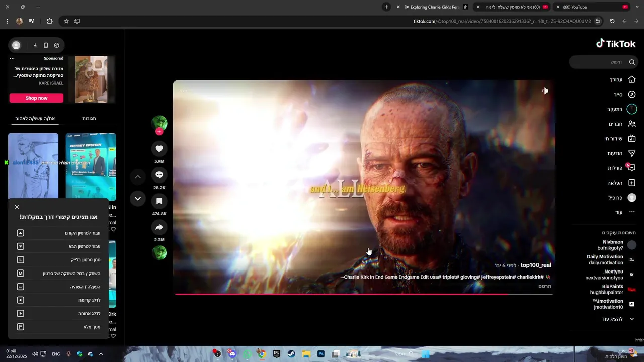Open the browser extensions puzzle icon
The width and height of the screenshot is (644, 362).
[49, 21]
